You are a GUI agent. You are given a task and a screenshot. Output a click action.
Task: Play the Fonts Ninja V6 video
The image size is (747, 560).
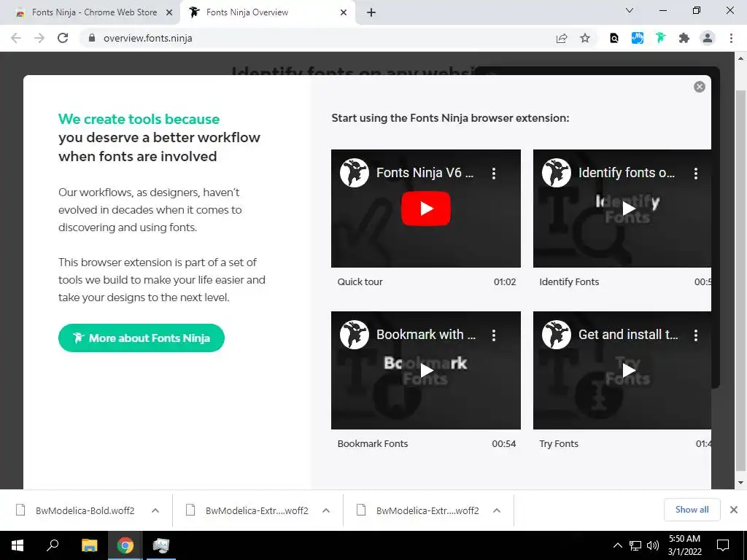[426, 209]
